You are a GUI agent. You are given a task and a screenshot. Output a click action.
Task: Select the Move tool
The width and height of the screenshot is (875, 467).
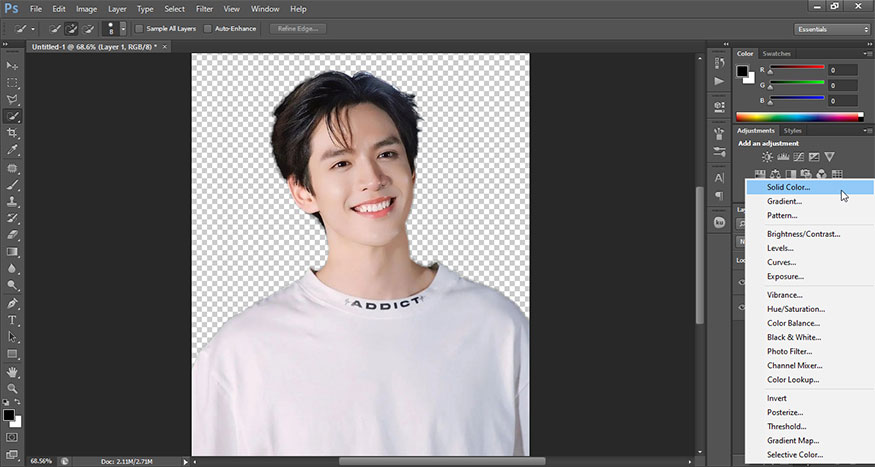(x=13, y=65)
